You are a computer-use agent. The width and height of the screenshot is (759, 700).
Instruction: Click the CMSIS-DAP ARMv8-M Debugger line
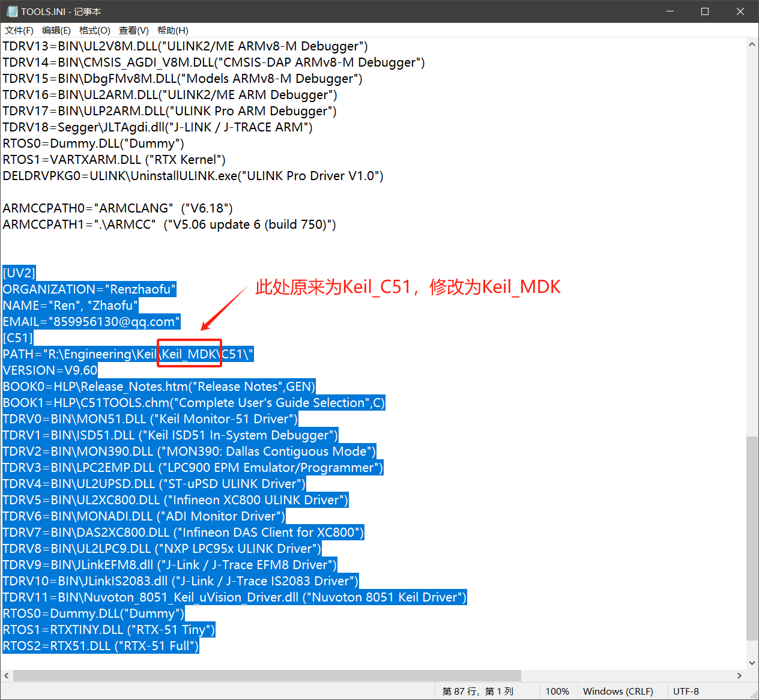click(x=214, y=62)
